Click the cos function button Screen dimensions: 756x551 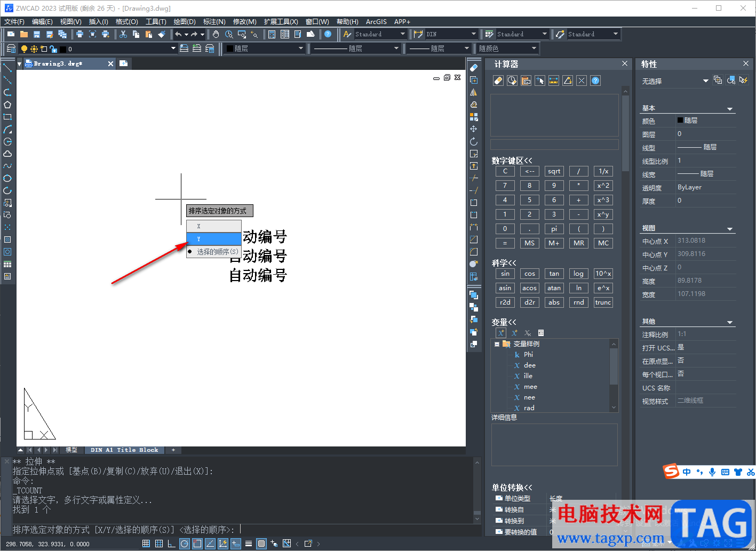click(529, 274)
